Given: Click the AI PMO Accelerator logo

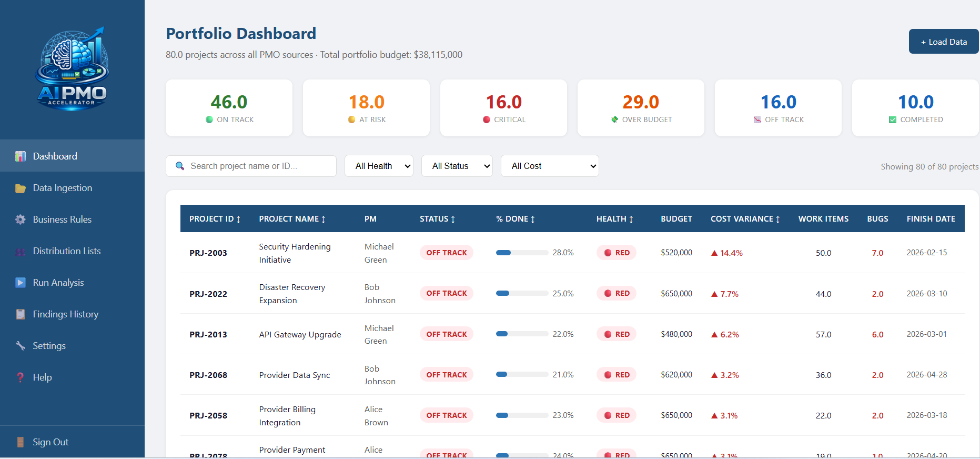Looking at the screenshot, I should 72,69.
